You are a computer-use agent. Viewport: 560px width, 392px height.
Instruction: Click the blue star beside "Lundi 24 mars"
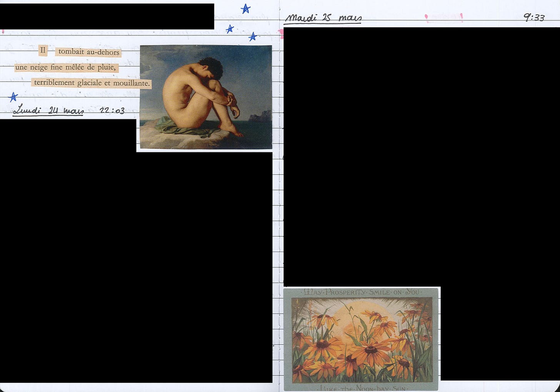pos(13,97)
